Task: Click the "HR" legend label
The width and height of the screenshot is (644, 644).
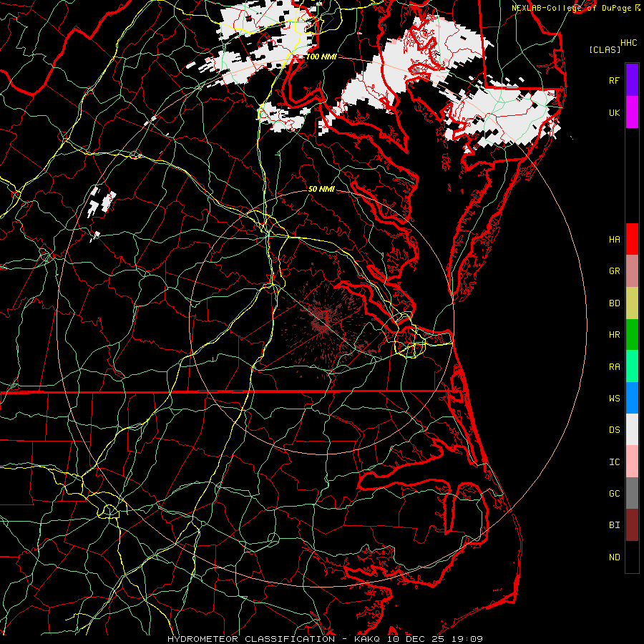Action: pos(614,335)
